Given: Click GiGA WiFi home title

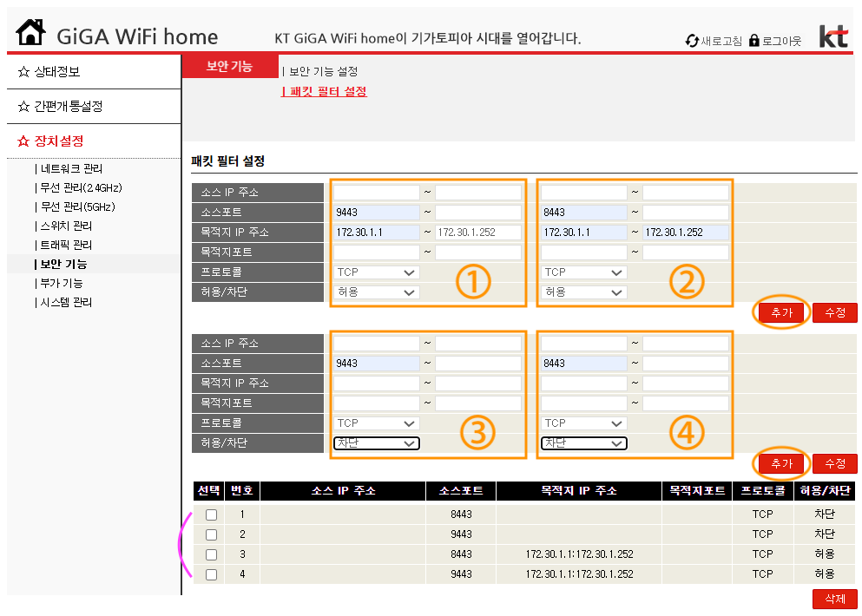Looking at the screenshot, I should (x=137, y=36).
